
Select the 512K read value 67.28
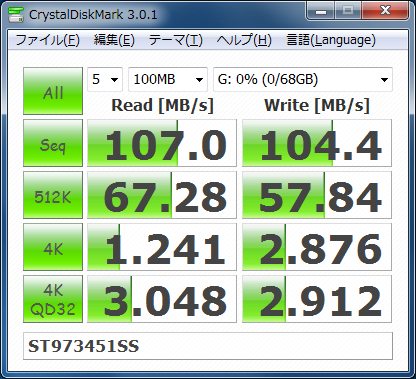[162, 195]
